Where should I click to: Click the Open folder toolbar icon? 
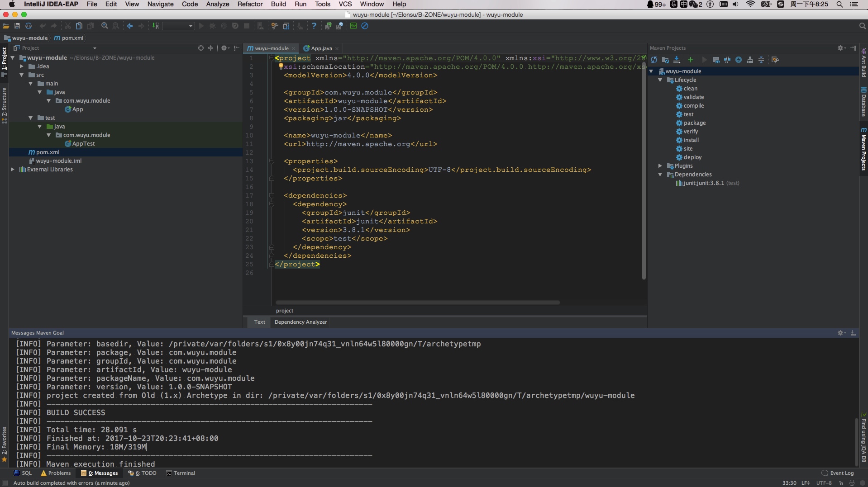(x=6, y=26)
